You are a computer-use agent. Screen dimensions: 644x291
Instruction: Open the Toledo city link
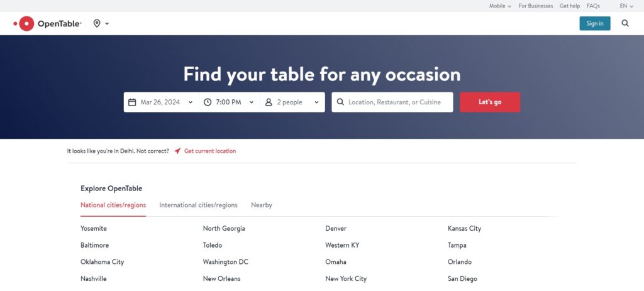pos(213,246)
